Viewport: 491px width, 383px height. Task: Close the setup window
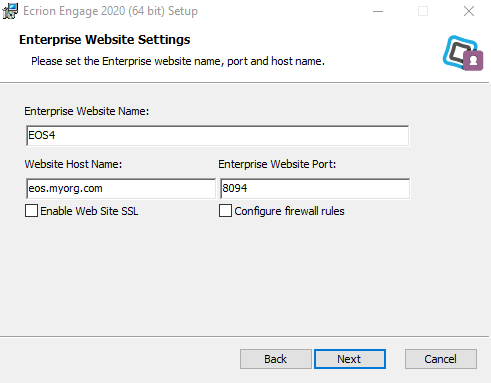pos(469,11)
